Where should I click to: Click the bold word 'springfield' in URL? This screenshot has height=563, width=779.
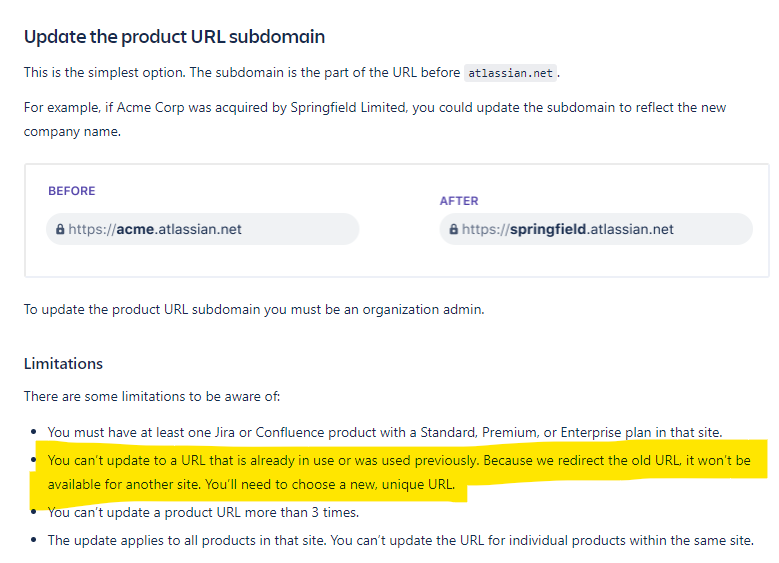[547, 229]
